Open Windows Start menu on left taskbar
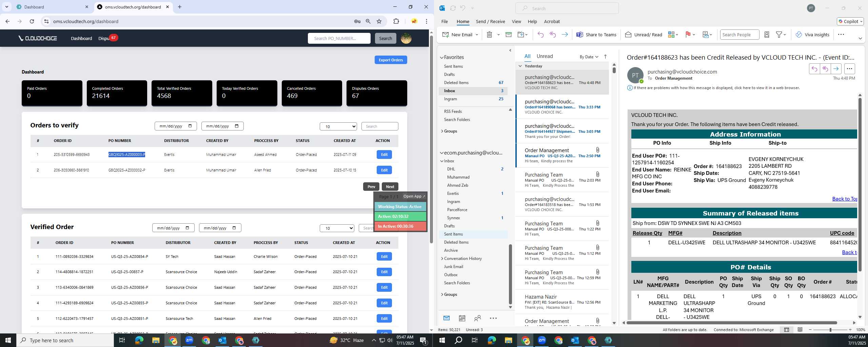868x347 pixels. [x=8, y=340]
